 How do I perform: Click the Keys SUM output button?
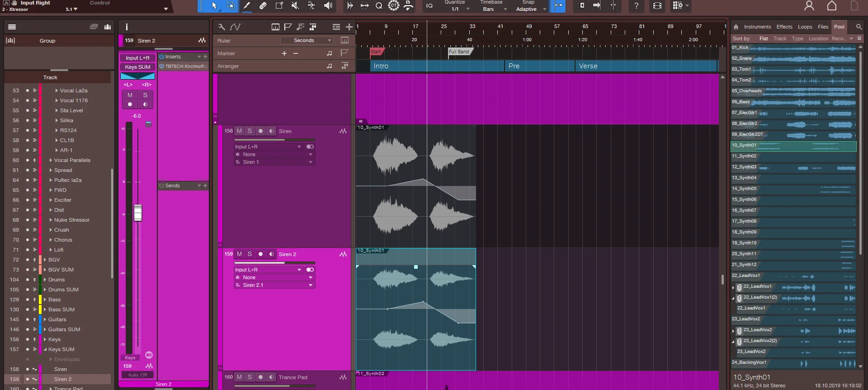click(x=137, y=67)
